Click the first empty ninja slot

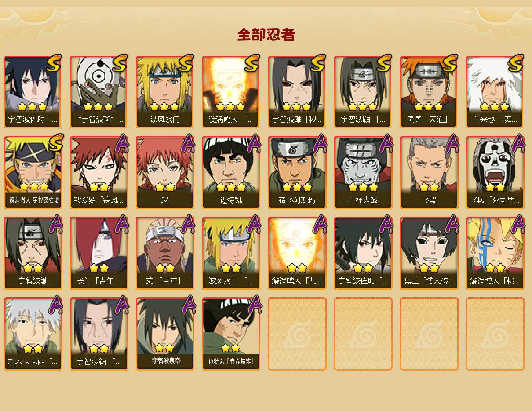(297, 334)
